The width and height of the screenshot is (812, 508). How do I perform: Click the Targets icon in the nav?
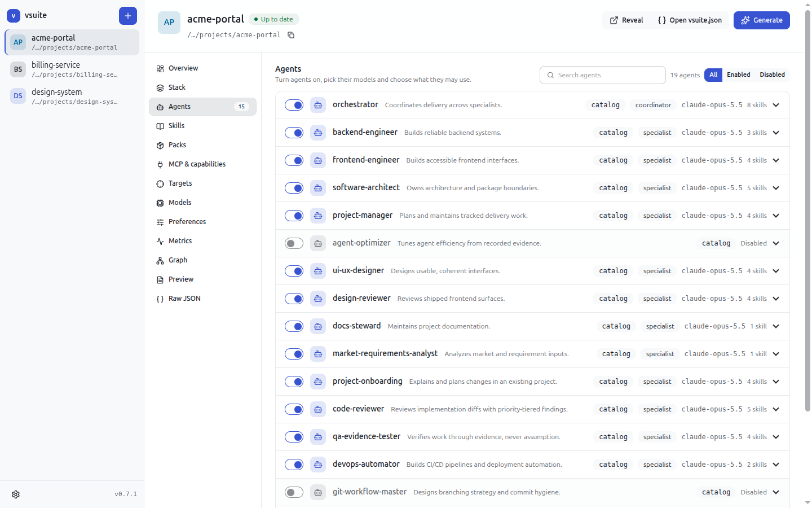click(x=160, y=183)
